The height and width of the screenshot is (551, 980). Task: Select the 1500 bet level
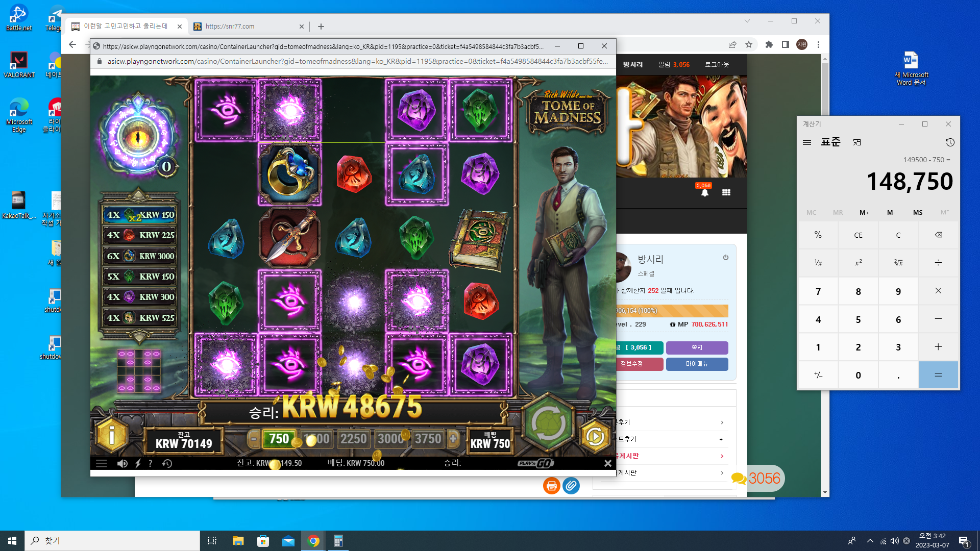coord(316,439)
